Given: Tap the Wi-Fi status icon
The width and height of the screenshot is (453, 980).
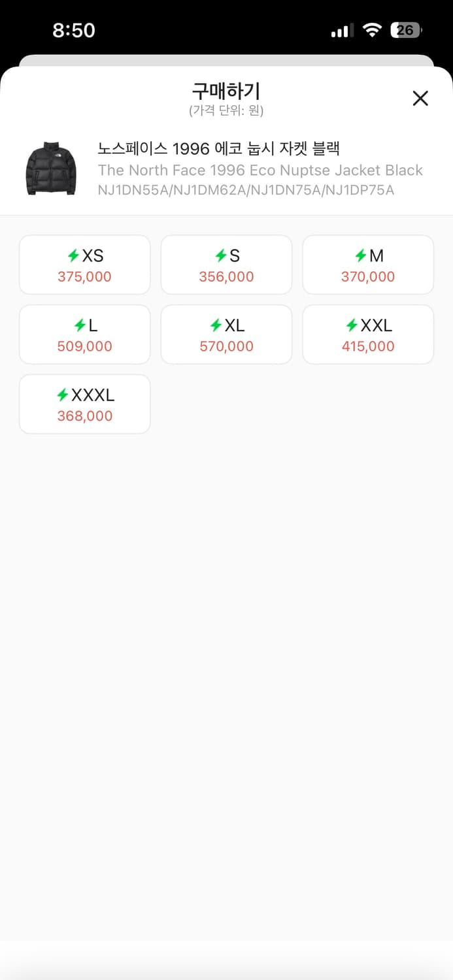Looking at the screenshot, I should click(373, 30).
